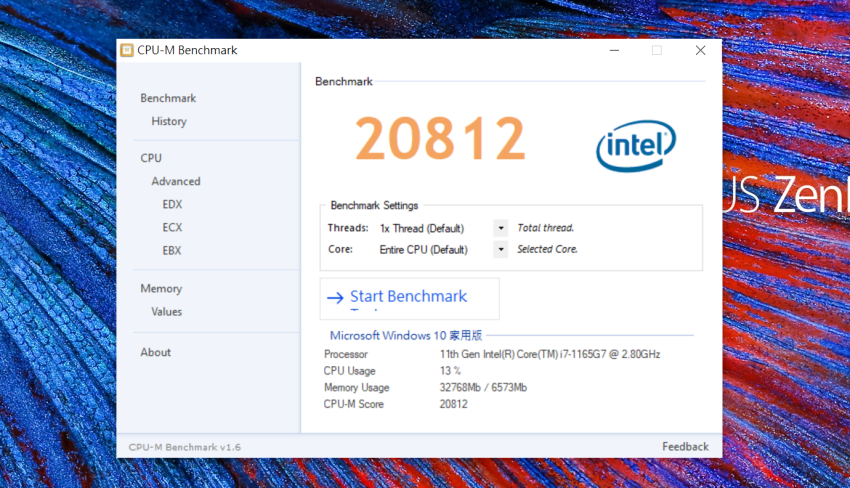The height and width of the screenshot is (488, 850).
Task: Click the 1x Thread (Default) combo box
Action: click(443, 228)
